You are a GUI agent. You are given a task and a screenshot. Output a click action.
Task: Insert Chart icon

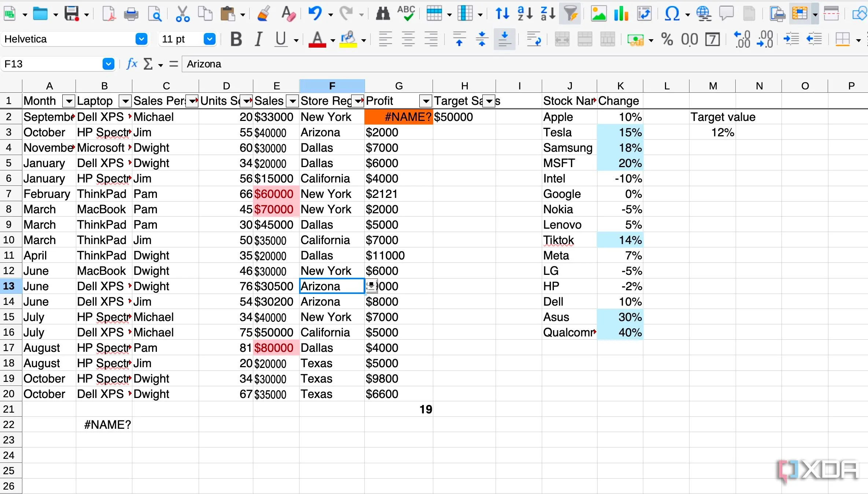click(x=621, y=14)
